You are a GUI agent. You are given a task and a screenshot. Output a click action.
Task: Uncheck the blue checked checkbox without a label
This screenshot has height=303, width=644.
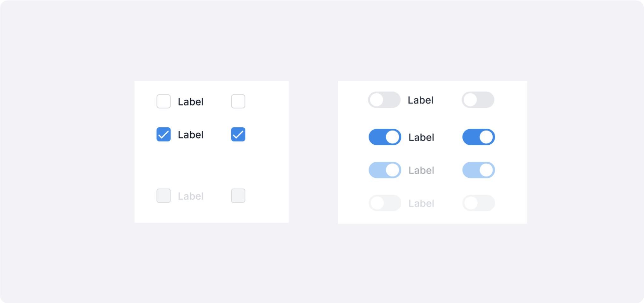pyautogui.click(x=238, y=134)
